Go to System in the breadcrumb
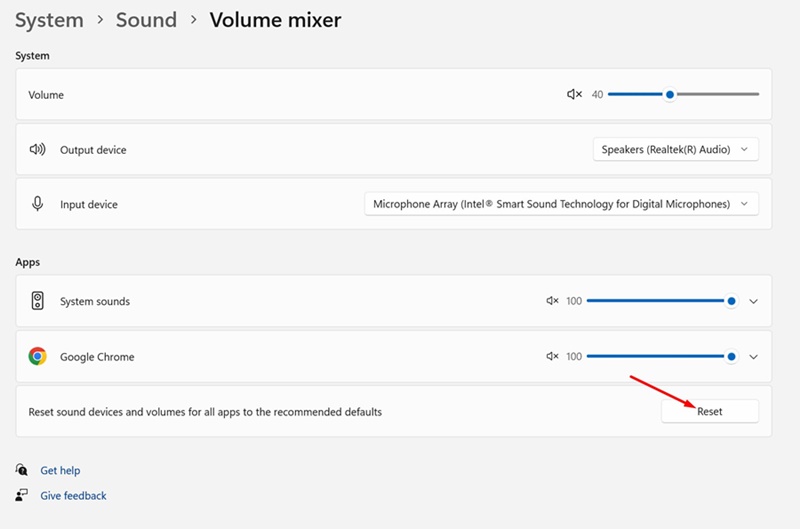Image resolution: width=800 pixels, height=529 pixels. click(x=49, y=20)
